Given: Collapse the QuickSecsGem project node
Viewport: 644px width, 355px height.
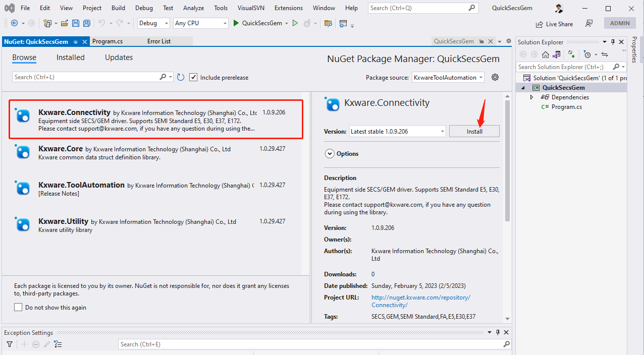Looking at the screenshot, I should pos(523,88).
